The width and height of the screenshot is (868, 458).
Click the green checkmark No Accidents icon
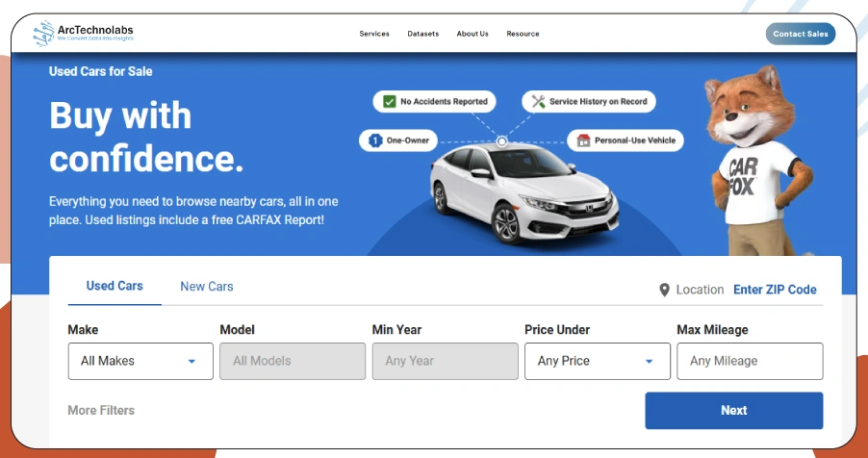point(390,101)
